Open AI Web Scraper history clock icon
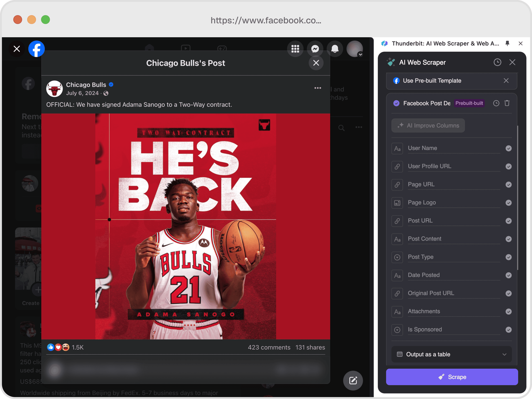The image size is (532, 399). point(497,63)
